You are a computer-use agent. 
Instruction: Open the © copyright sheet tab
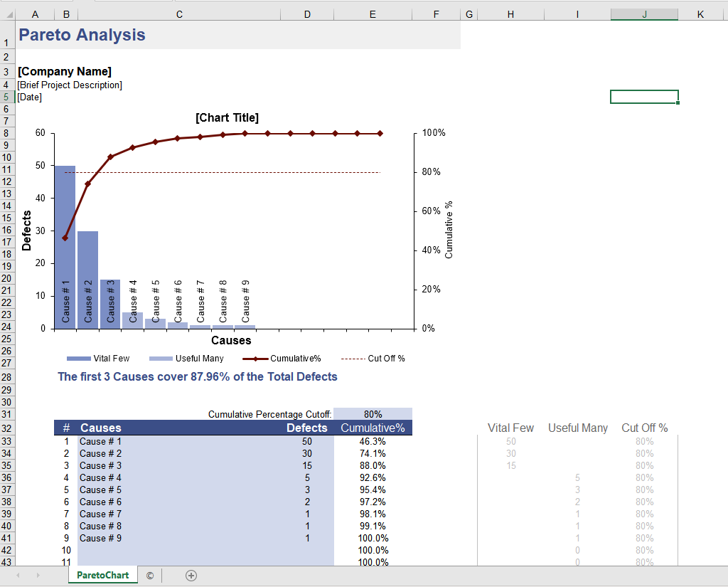[x=149, y=576]
